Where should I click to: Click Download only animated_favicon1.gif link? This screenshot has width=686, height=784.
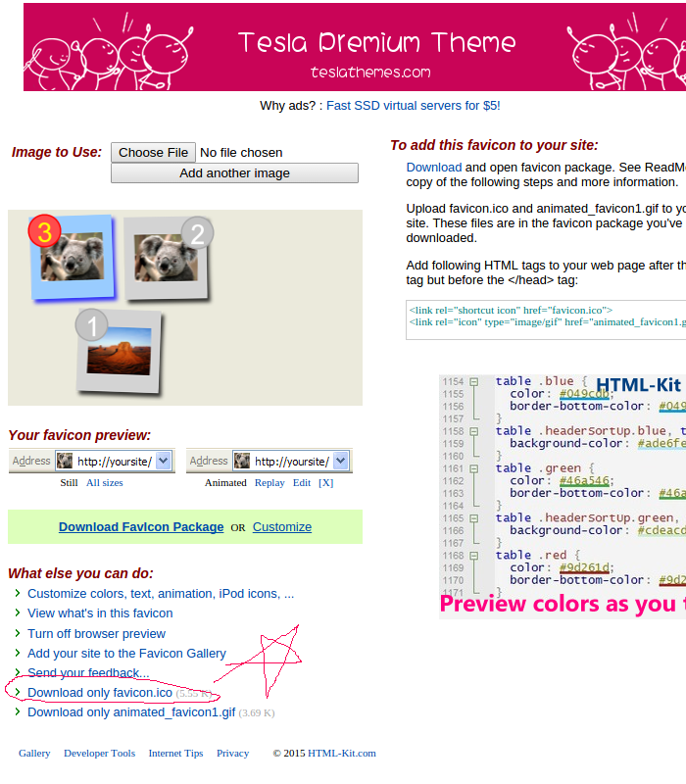[131, 712]
